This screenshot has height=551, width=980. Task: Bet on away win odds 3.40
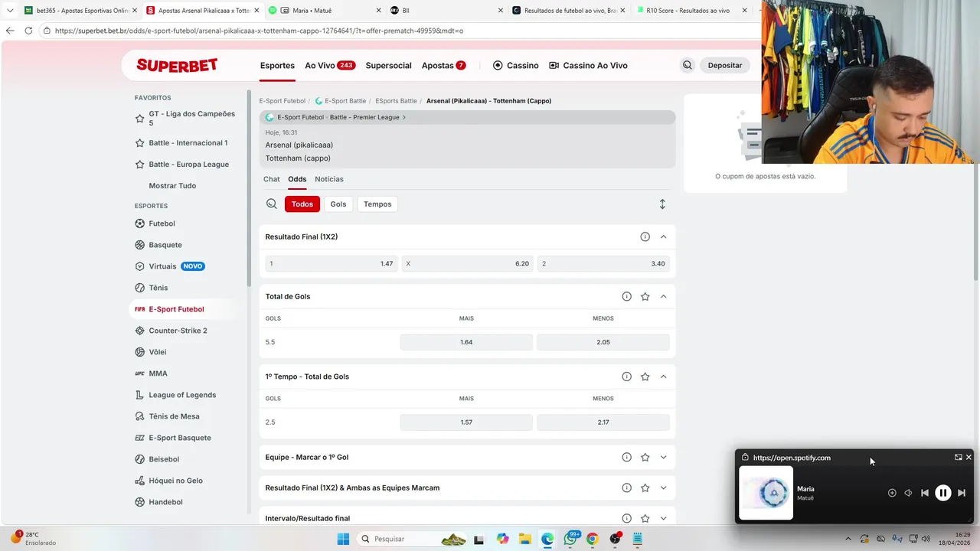603,263
